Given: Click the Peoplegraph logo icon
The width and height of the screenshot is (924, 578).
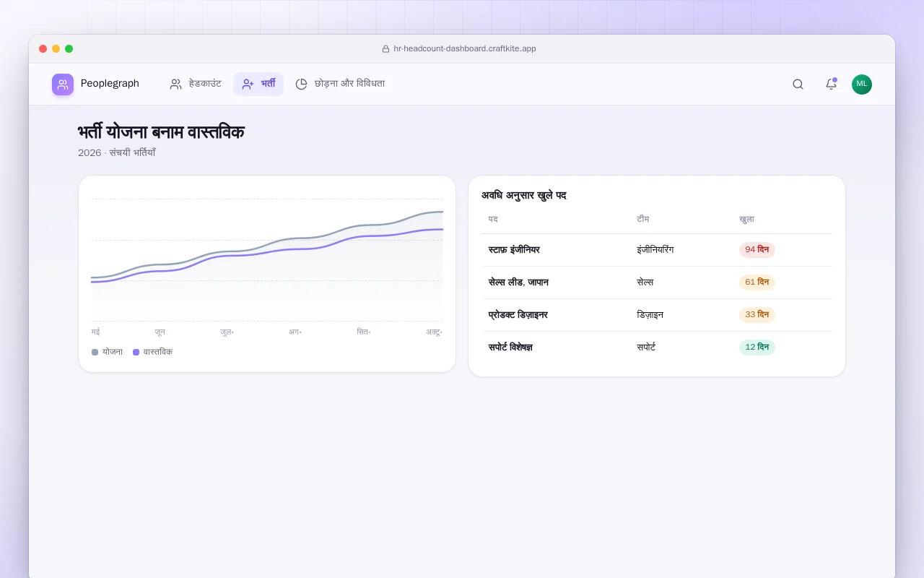Looking at the screenshot, I should tap(63, 85).
